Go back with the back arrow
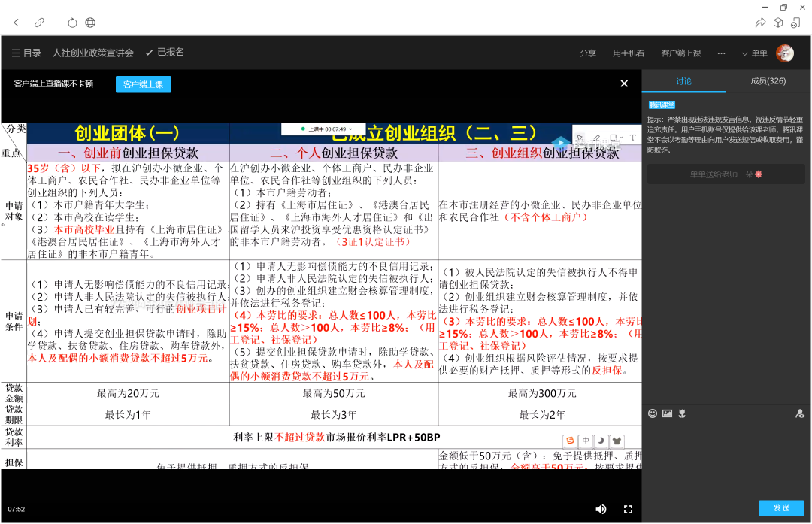The image size is (812, 524). click(x=17, y=23)
